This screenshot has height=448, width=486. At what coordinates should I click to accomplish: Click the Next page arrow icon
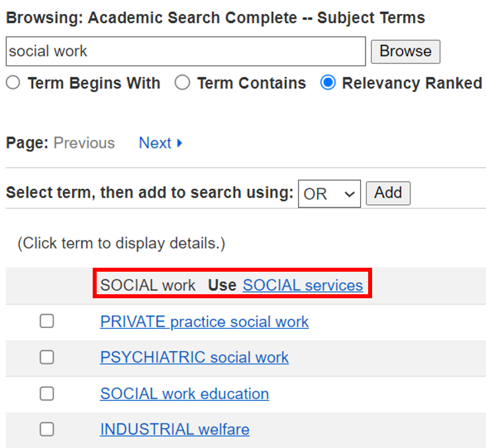(179, 143)
